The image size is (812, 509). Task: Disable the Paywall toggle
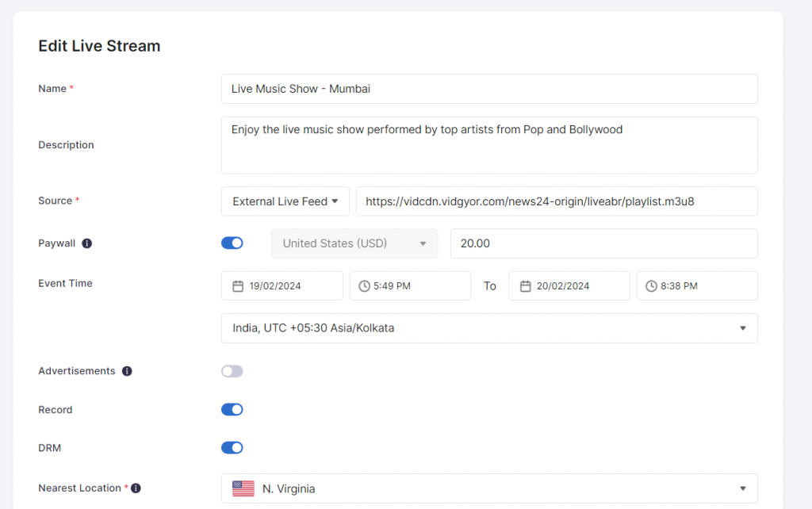232,243
